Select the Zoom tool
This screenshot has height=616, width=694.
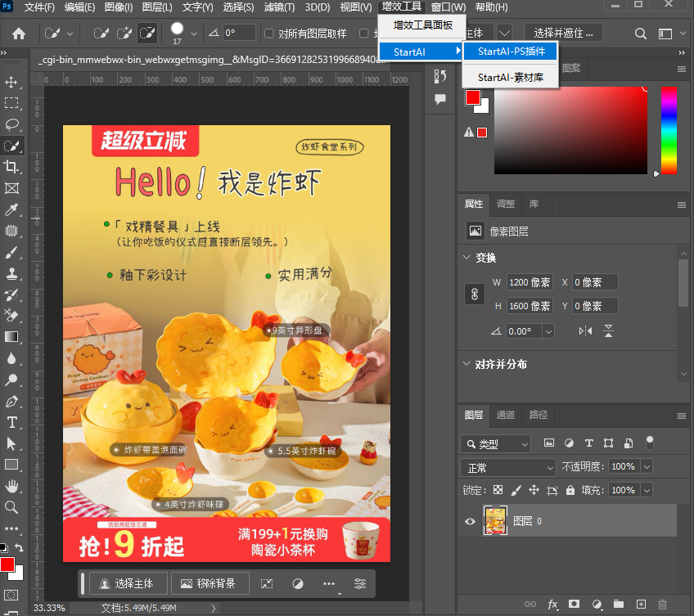[x=11, y=507]
